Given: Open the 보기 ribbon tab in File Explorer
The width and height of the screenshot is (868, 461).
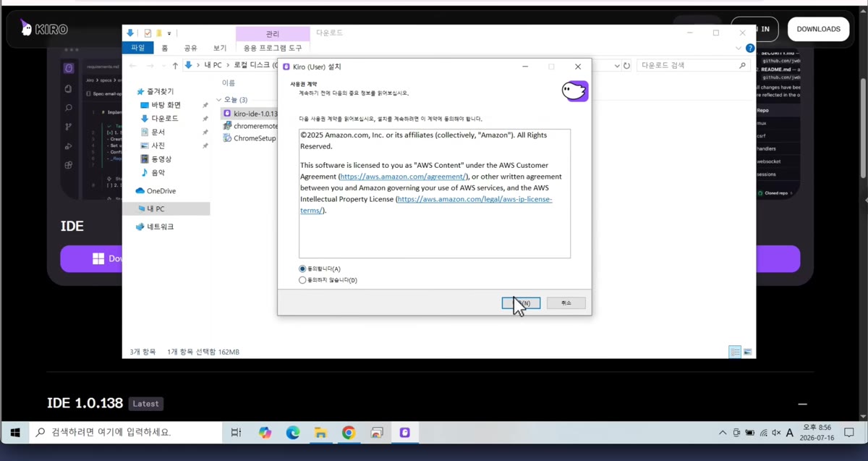Looking at the screenshot, I should (219, 48).
